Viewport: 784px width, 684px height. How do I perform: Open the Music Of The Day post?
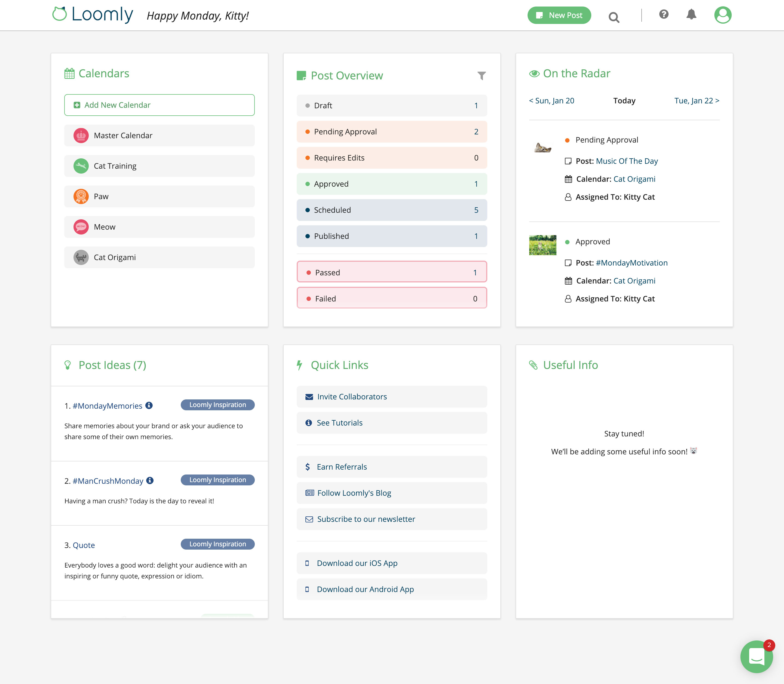[x=627, y=161]
